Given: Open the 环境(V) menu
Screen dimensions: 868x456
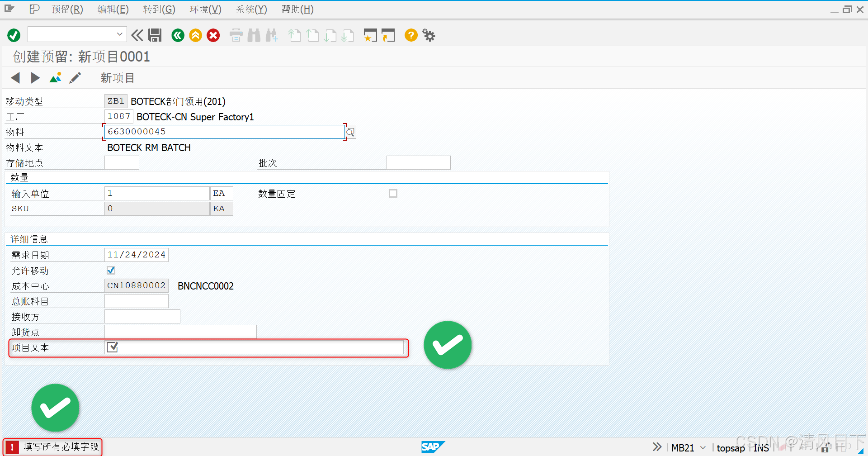Looking at the screenshot, I should (x=206, y=9).
